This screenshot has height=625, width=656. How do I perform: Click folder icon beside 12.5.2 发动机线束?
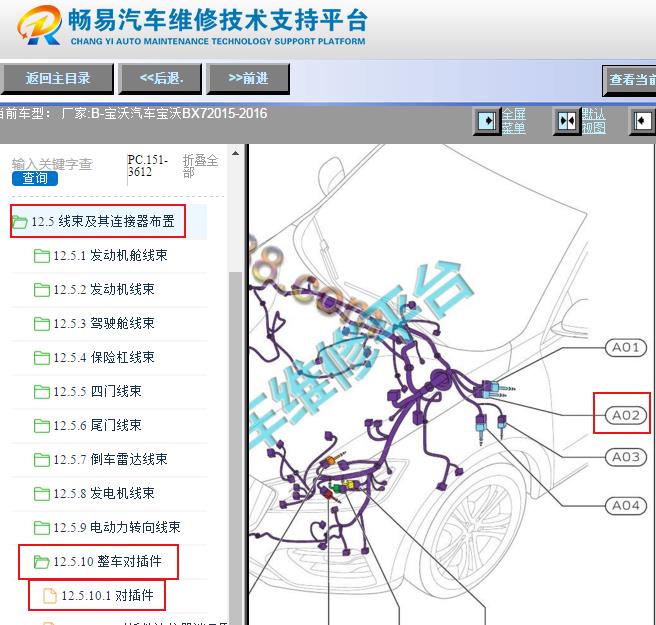[x=41, y=289]
